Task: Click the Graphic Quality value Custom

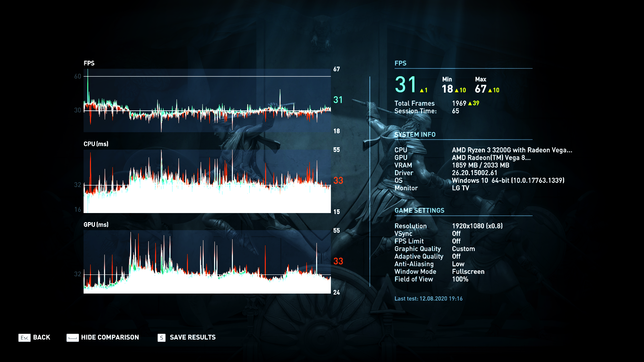Action: tap(463, 249)
